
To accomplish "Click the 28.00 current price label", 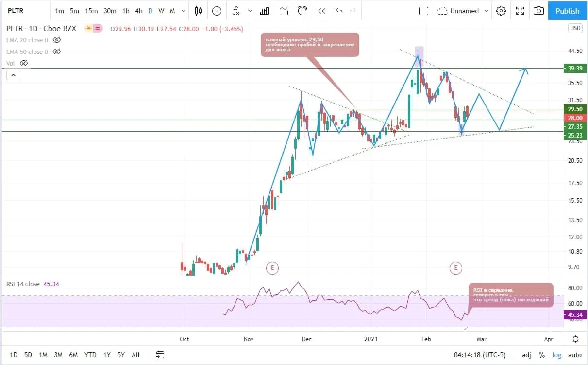I will coord(575,118).
